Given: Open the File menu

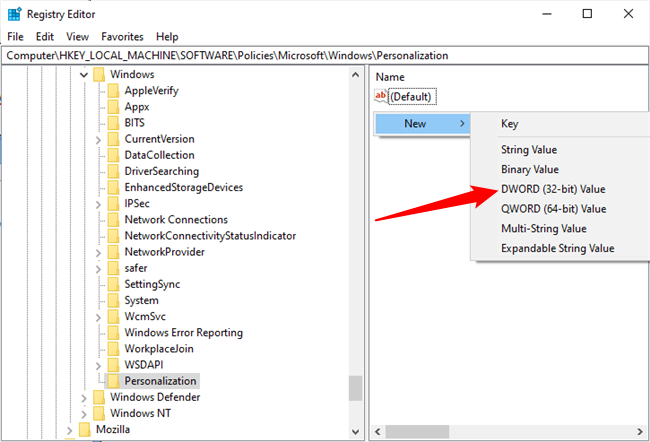Looking at the screenshot, I should tap(15, 36).
